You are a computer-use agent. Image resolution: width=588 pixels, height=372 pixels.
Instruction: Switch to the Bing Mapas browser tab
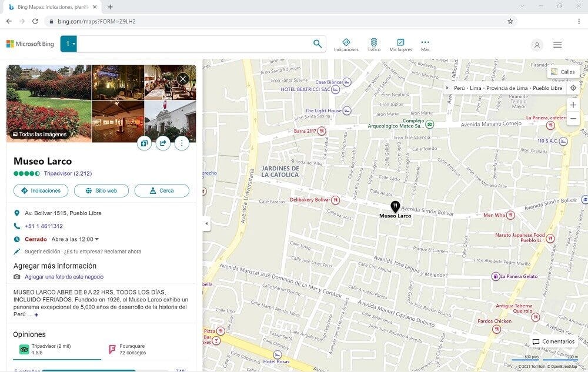[x=47, y=7]
